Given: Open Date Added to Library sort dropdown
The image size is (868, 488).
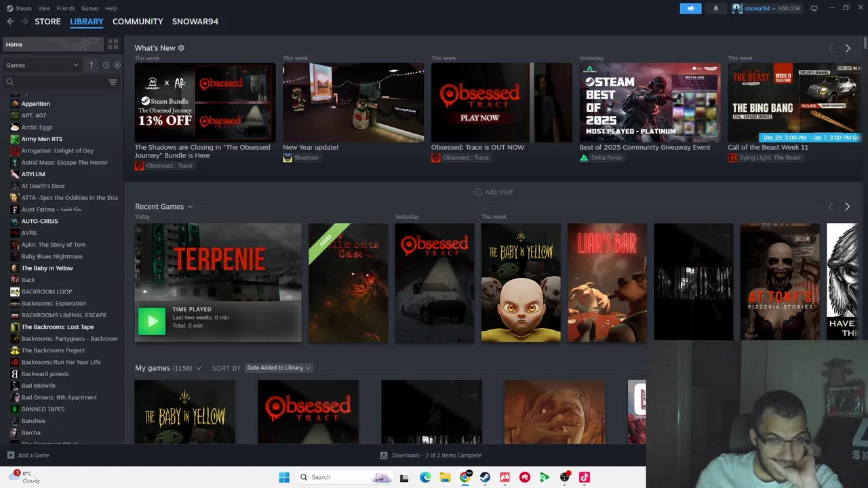Looking at the screenshot, I should coord(278,368).
